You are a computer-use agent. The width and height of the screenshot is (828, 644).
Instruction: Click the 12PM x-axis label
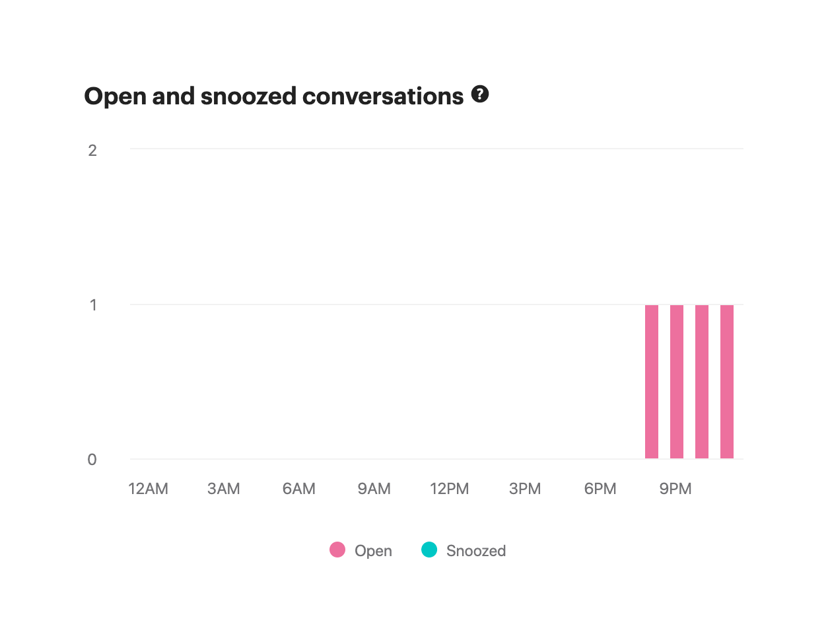pyautogui.click(x=450, y=489)
